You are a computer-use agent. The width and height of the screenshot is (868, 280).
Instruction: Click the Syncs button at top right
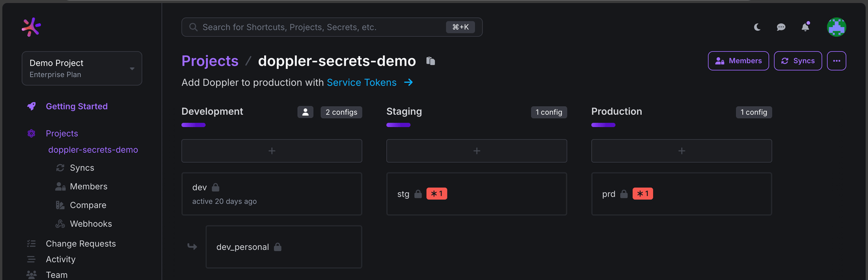[798, 61]
